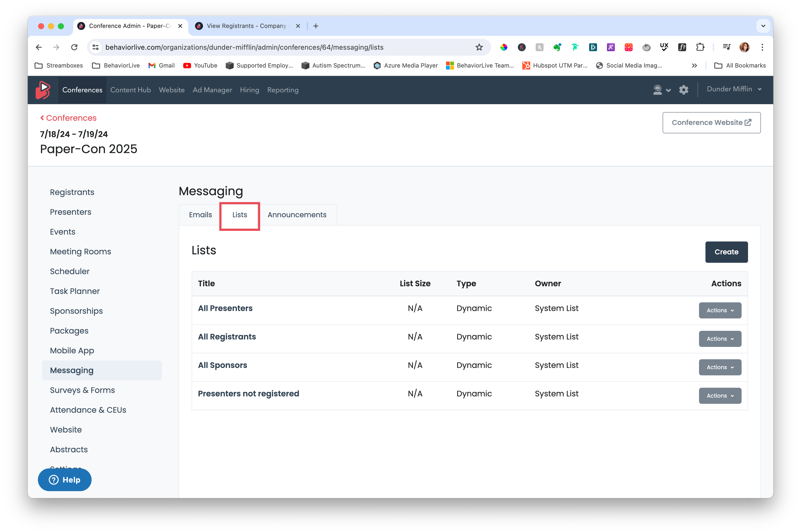
Task: Reload the current browser page
Action: coord(74,47)
